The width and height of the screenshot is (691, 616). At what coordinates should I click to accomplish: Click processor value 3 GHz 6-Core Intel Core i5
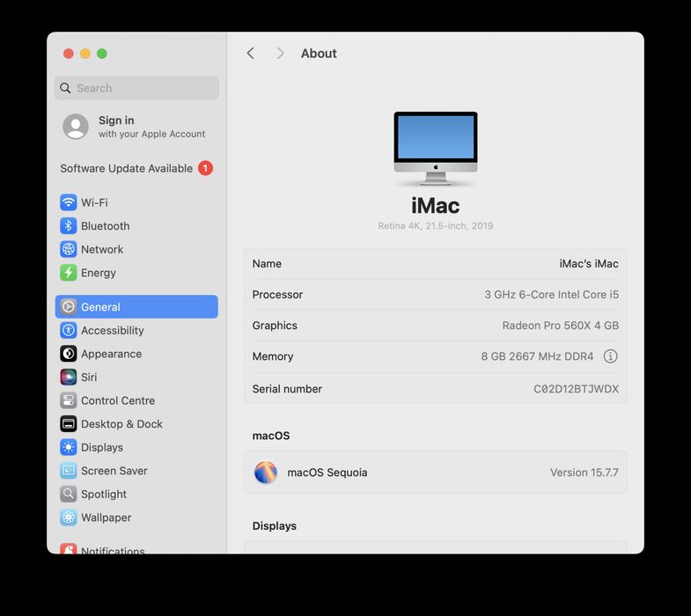coord(551,294)
